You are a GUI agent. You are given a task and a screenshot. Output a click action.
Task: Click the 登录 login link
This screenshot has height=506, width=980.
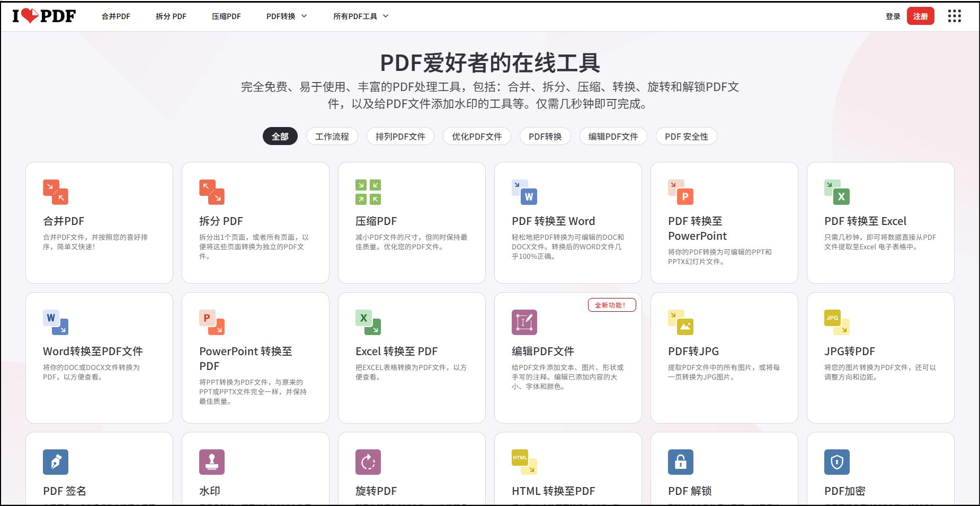coord(893,16)
